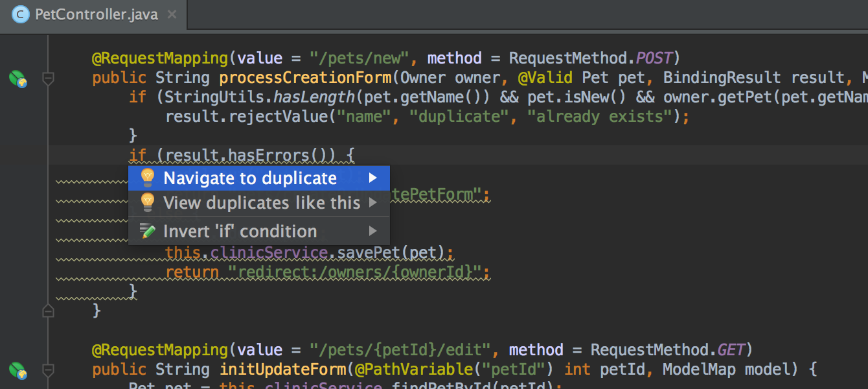The width and height of the screenshot is (868, 389).
Task: Apply the Invert 'if' condition fix
Action: coord(240,231)
